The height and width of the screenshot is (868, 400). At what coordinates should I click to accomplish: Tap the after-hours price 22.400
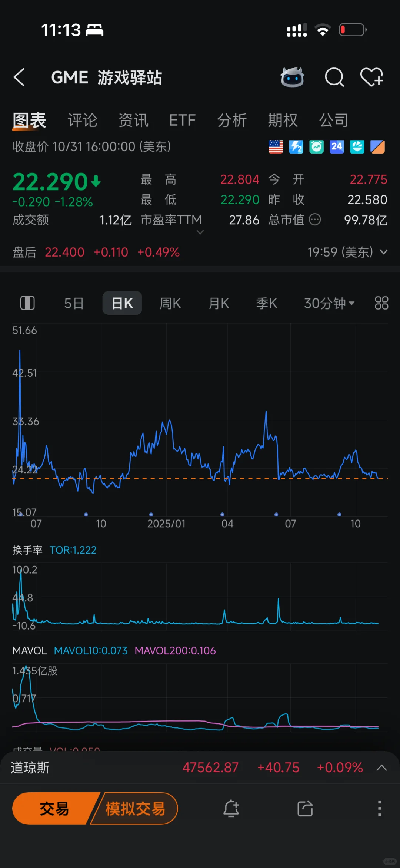64,252
